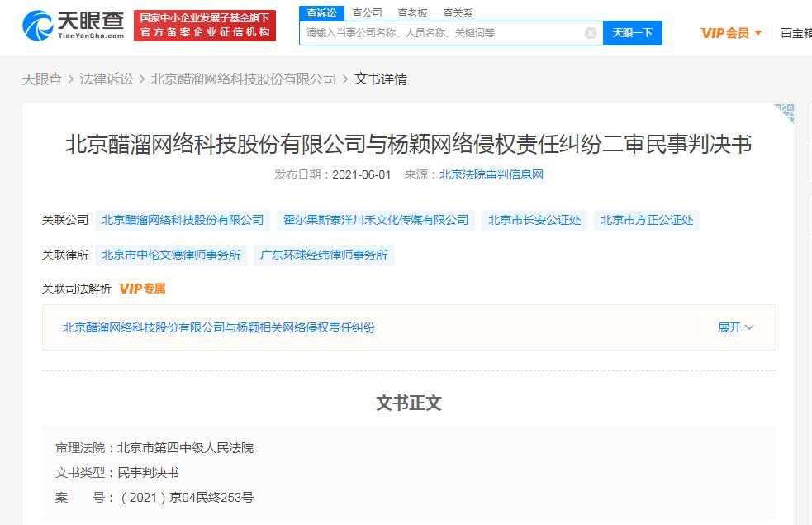Viewport: 812px width, 525px height.
Task: Expand the judicial analysis with 展开
Action: pos(735,327)
